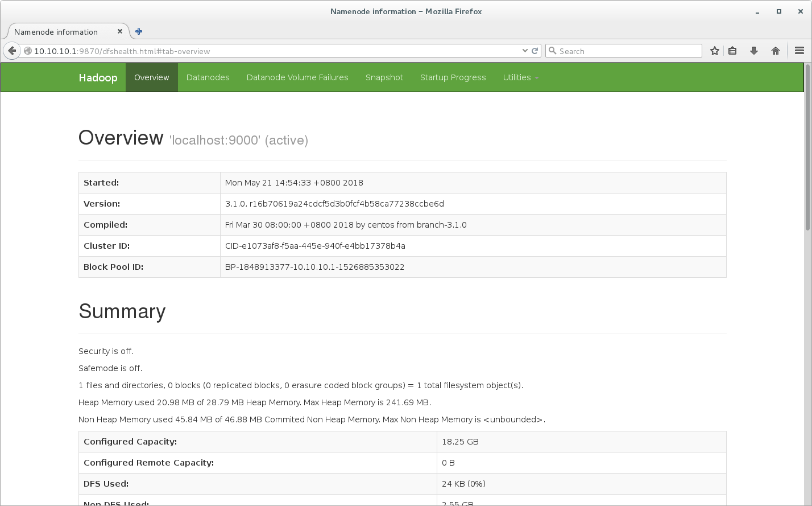Click the 'Configured Capacity:' label
This screenshot has width=812, height=506.
point(130,442)
